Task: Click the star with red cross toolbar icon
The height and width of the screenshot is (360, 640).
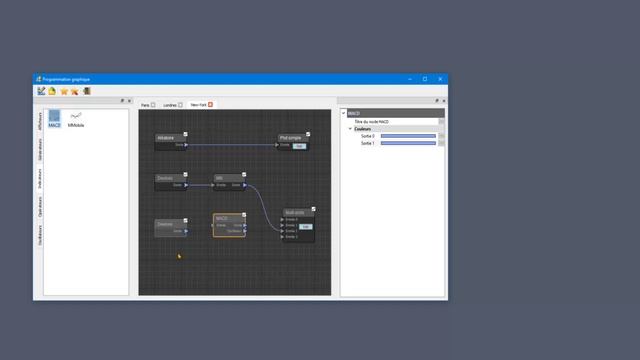Action: coord(75,91)
